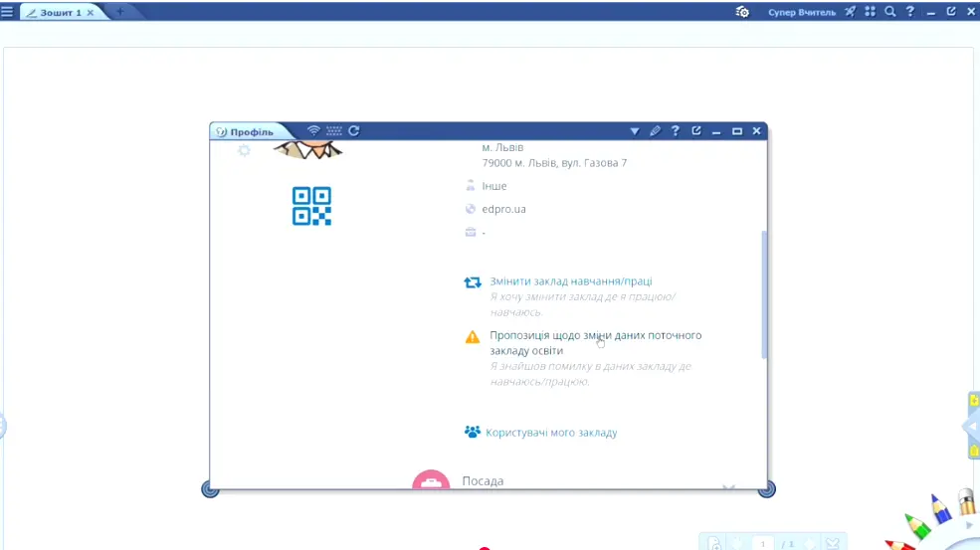Screen dimensions: 980x550
Task: Click the pencil edit icon in Профіль window
Action: (x=655, y=131)
